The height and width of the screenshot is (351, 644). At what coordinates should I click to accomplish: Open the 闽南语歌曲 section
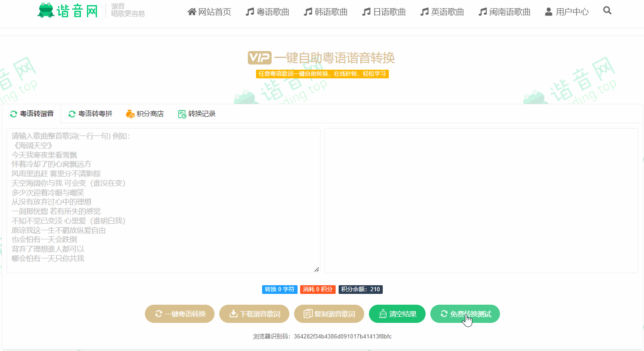pyautogui.click(x=504, y=12)
